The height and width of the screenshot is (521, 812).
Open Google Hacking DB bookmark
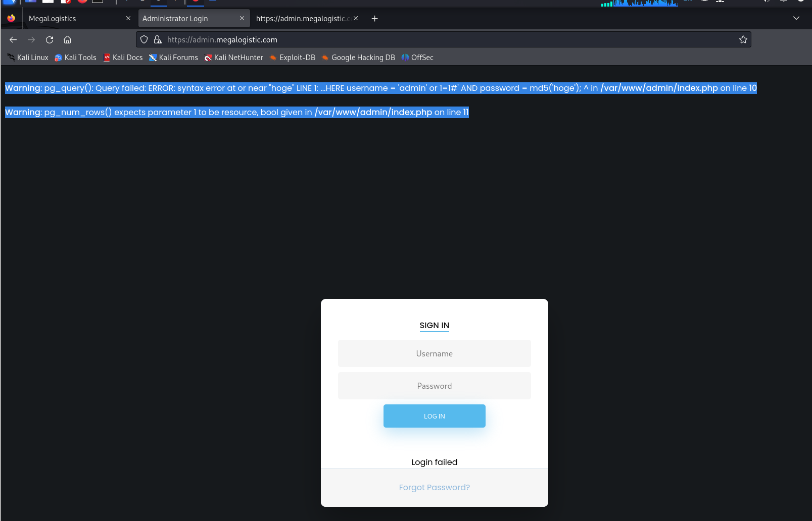(358, 58)
